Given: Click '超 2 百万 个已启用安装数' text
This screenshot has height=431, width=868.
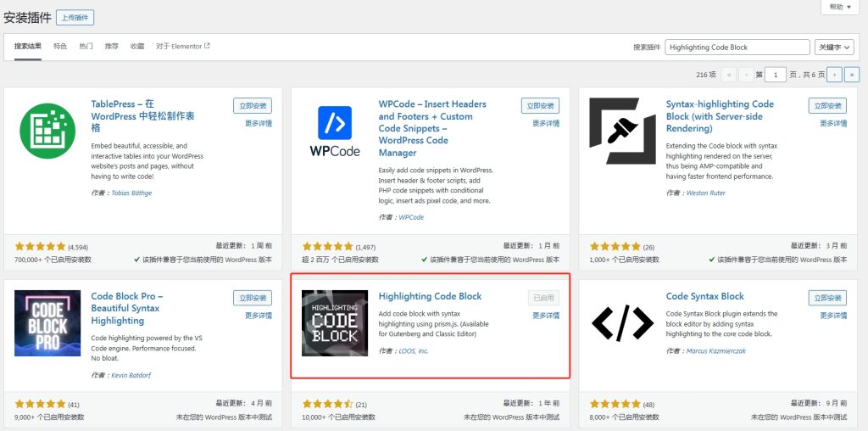Looking at the screenshot, I should pyautogui.click(x=341, y=260).
